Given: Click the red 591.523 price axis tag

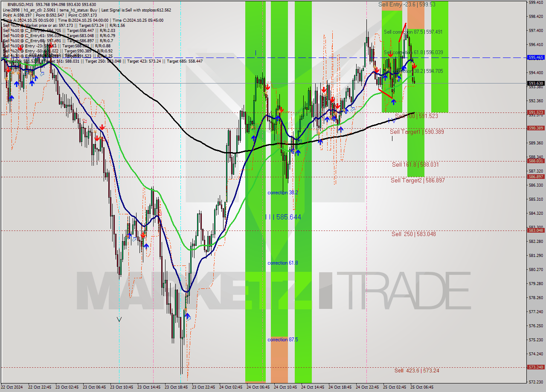Looking at the screenshot, I should click(536, 112).
